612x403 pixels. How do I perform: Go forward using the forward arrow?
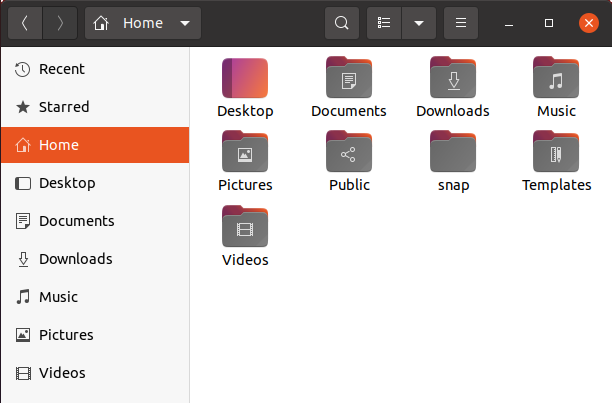pos(60,23)
